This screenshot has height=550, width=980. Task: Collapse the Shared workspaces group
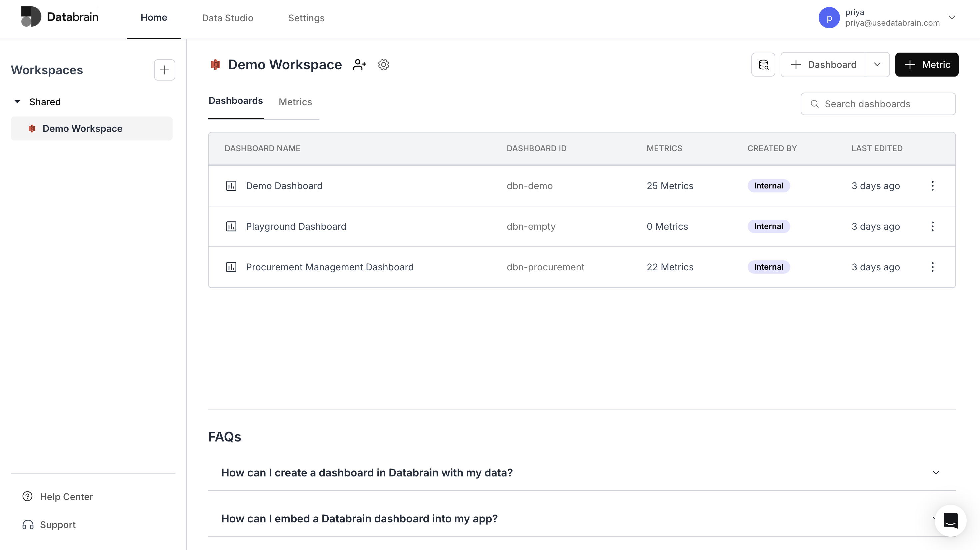click(17, 102)
